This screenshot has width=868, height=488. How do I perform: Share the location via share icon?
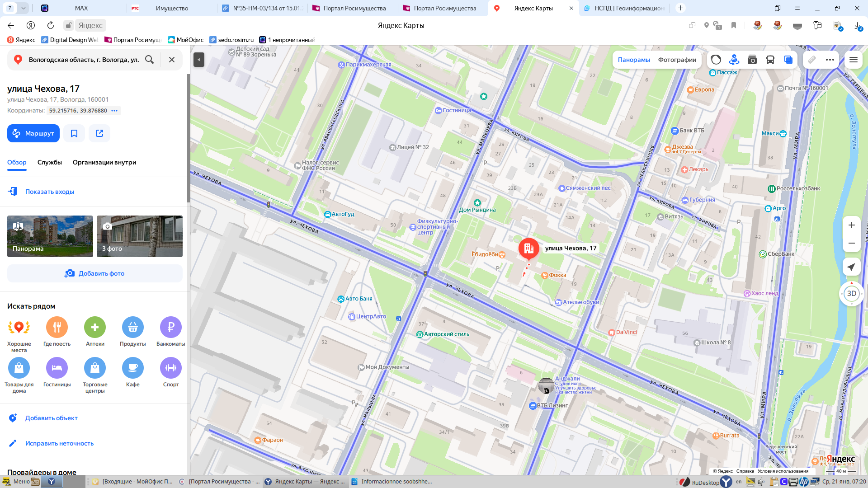pos(99,133)
